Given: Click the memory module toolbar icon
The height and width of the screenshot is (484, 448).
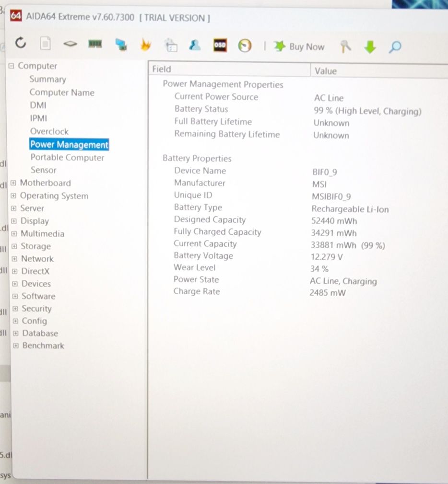Looking at the screenshot, I should click(95, 44).
